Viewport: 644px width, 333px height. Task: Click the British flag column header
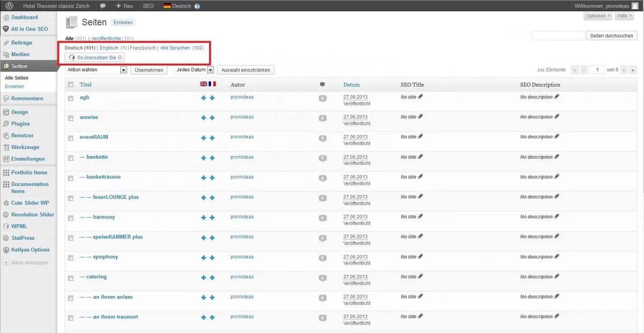click(x=203, y=84)
